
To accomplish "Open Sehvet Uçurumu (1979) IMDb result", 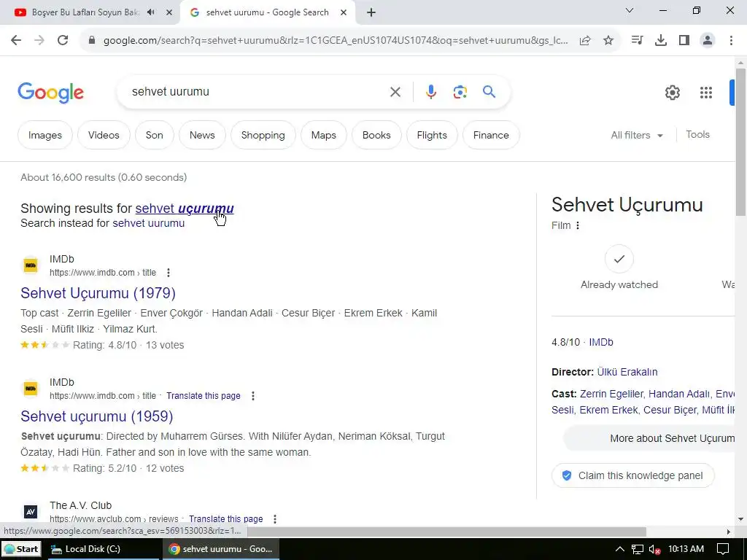I will tap(98, 293).
